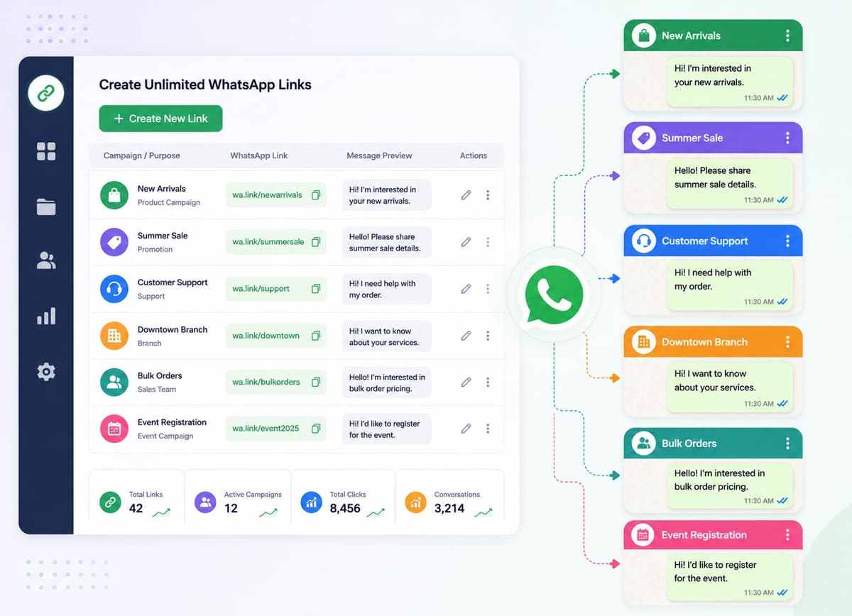Open kebab menu on Summer Sale chat card
Image resolution: width=852 pixels, height=616 pixels.
click(787, 138)
